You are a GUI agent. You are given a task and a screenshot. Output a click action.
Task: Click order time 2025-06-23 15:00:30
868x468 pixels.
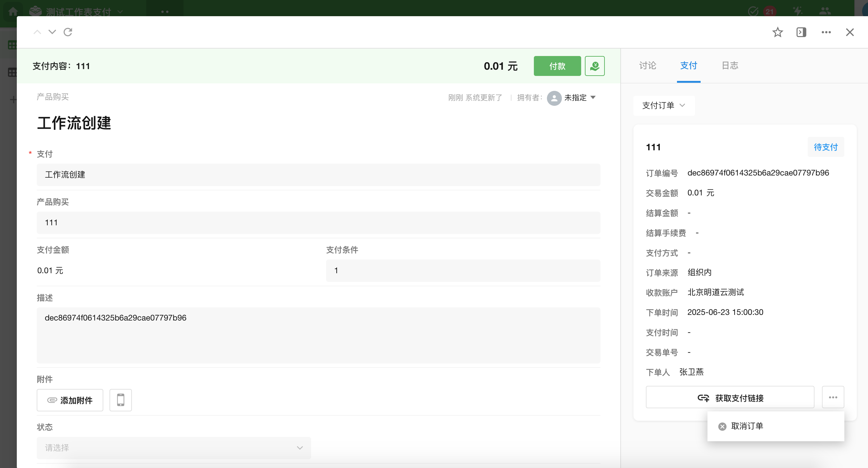pos(725,312)
